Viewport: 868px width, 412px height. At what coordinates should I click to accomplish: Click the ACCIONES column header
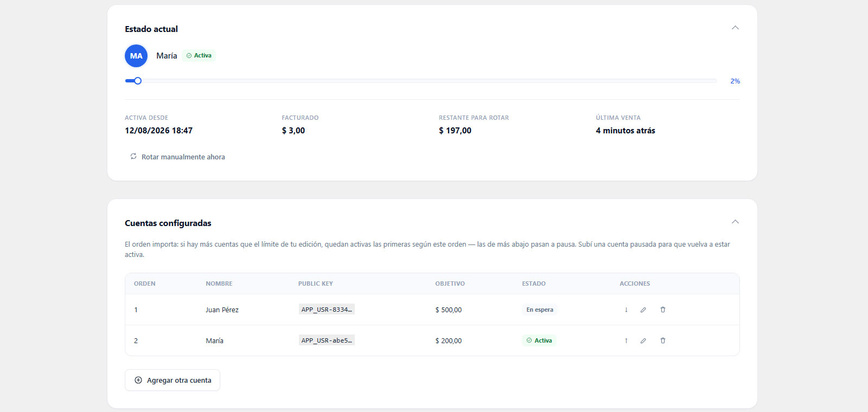click(x=635, y=284)
